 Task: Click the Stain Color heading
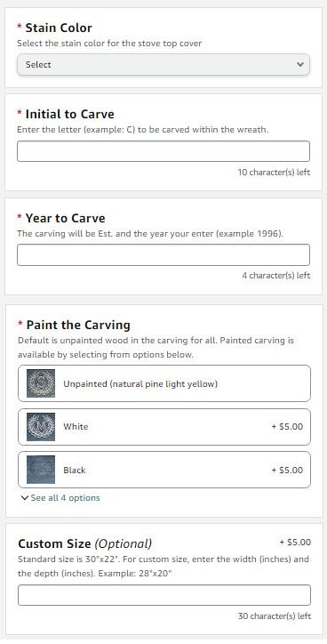coord(59,28)
